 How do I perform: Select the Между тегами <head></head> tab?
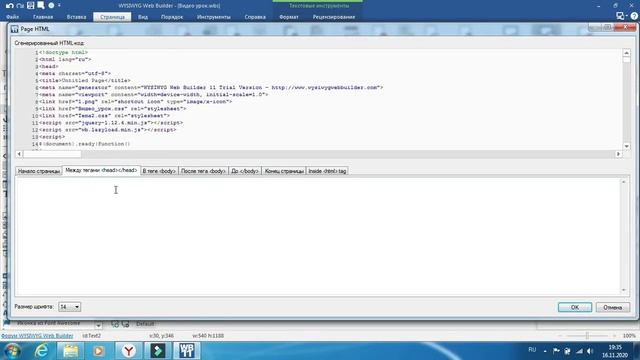101,170
